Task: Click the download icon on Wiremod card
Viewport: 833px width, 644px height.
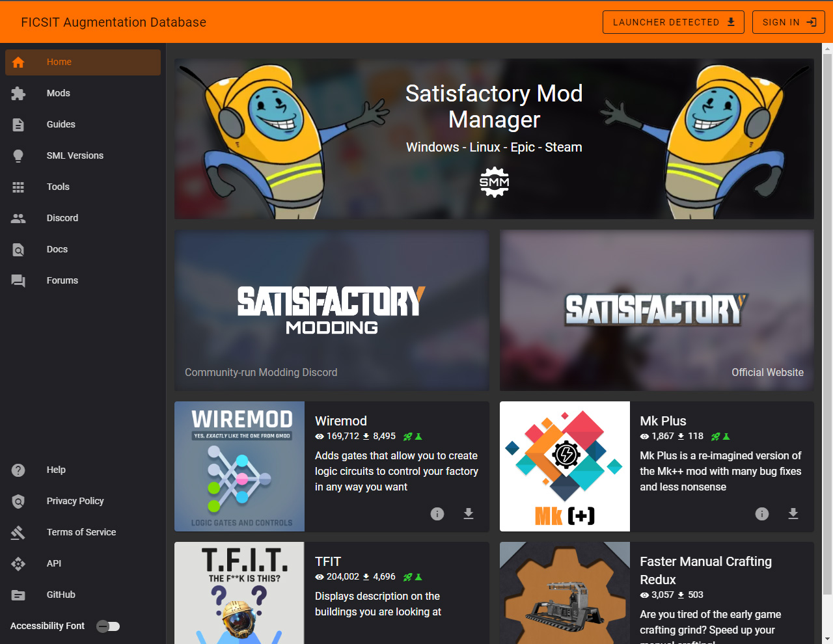Action: pyautogui.click(x=469, y=514)
